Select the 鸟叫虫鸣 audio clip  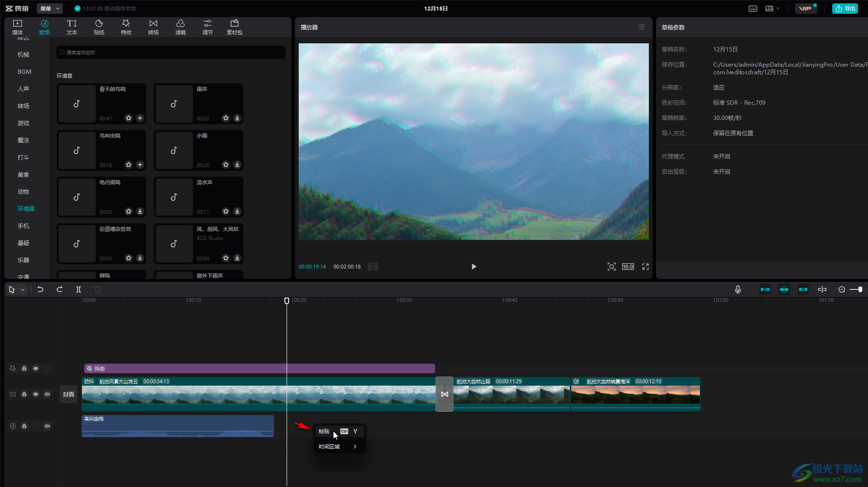pos(178,426)
